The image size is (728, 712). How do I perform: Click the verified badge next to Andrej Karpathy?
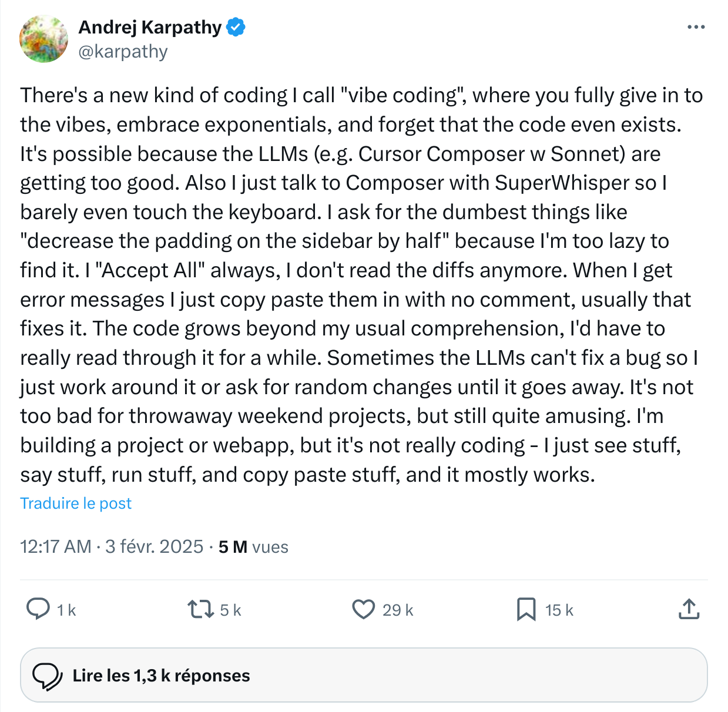[x=236, y=27]
